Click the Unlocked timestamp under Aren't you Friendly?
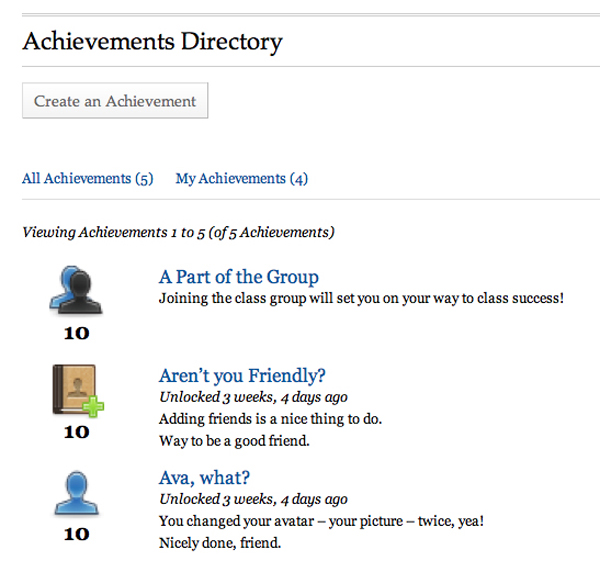The image size is (600, 561). 253,397
